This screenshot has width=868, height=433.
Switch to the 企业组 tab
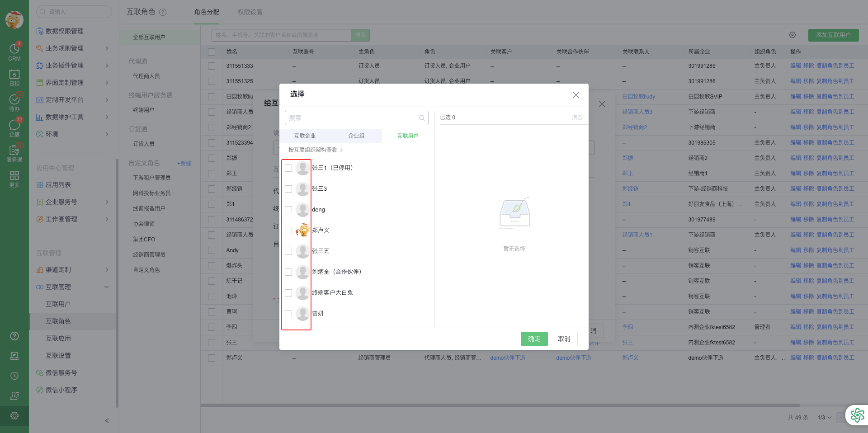[x=356, y=136]
